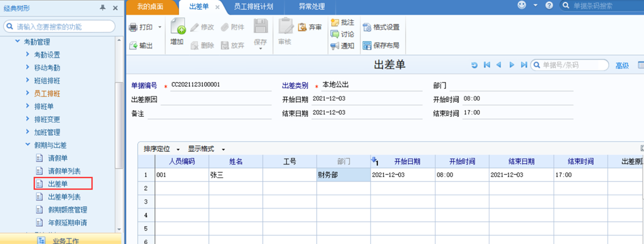
Task: Open the Save dropdown arrow
Action: pos(260,49)
